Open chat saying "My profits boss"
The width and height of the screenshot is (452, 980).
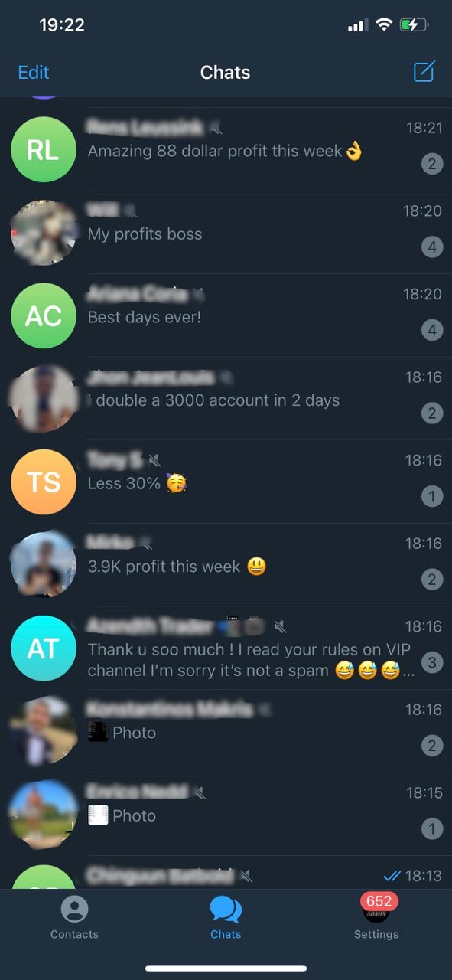226,233
